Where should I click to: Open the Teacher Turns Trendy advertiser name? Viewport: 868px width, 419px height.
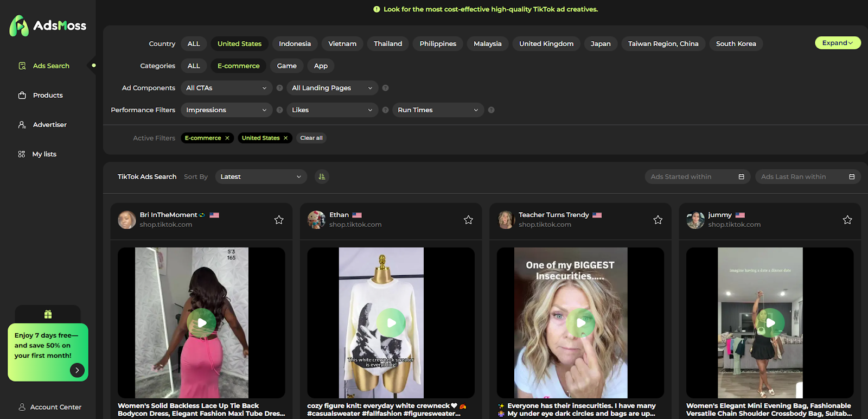553,215
